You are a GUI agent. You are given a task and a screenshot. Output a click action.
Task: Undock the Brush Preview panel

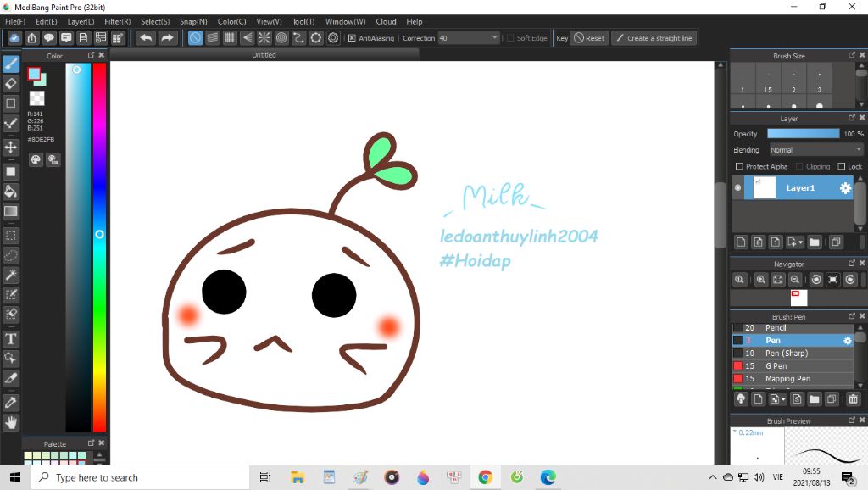(852, 420)
